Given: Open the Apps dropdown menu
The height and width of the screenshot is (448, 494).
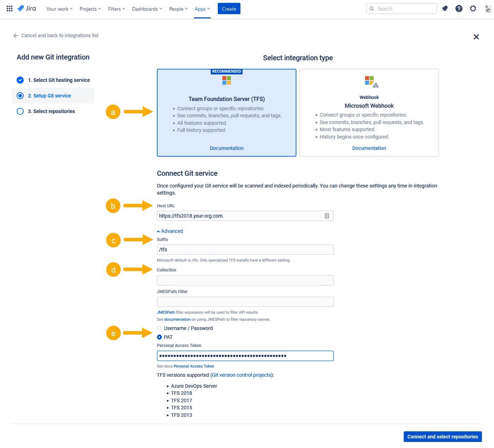Looking at the screenshot, I should [x=203, y=9].
